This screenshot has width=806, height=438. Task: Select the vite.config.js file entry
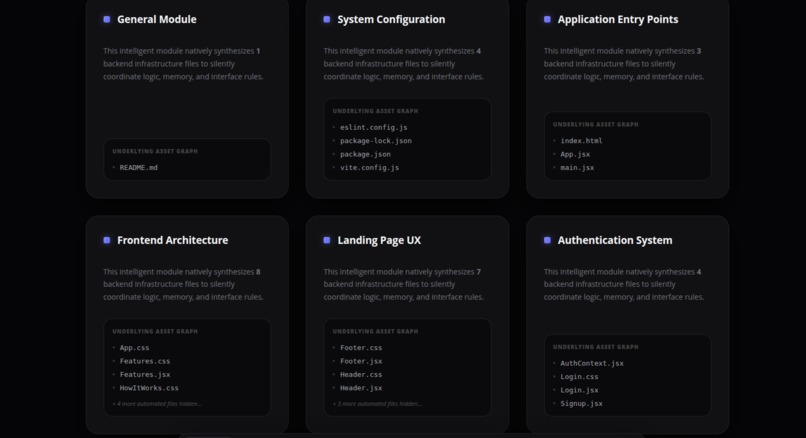370,168
